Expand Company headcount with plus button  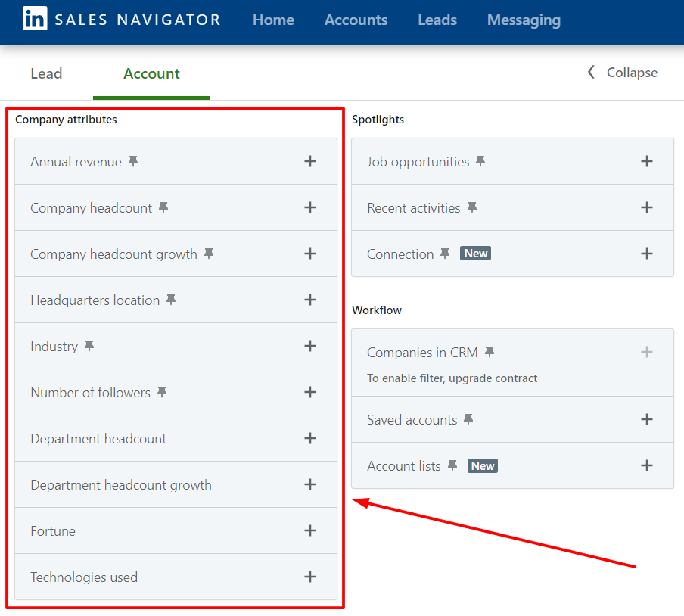(310, 207)
